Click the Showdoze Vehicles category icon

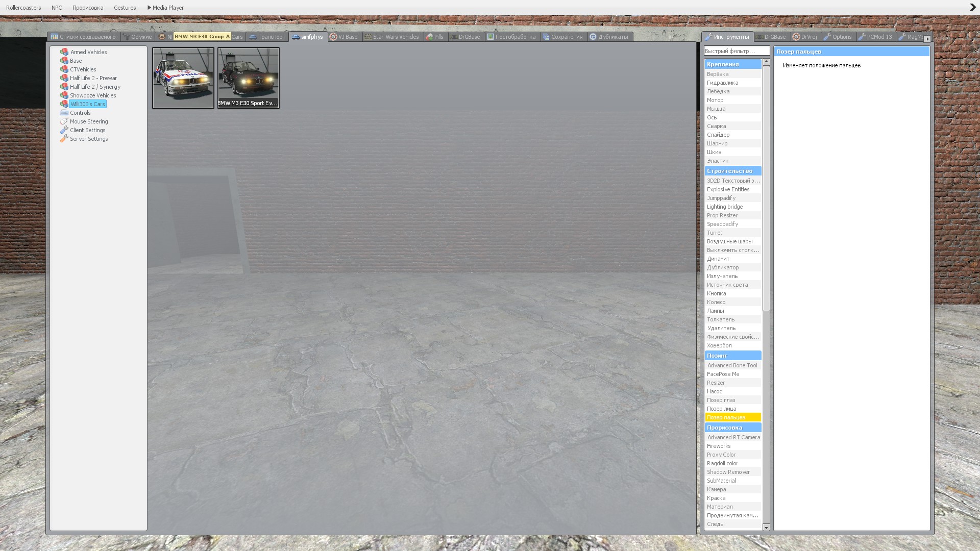[64, 95]
